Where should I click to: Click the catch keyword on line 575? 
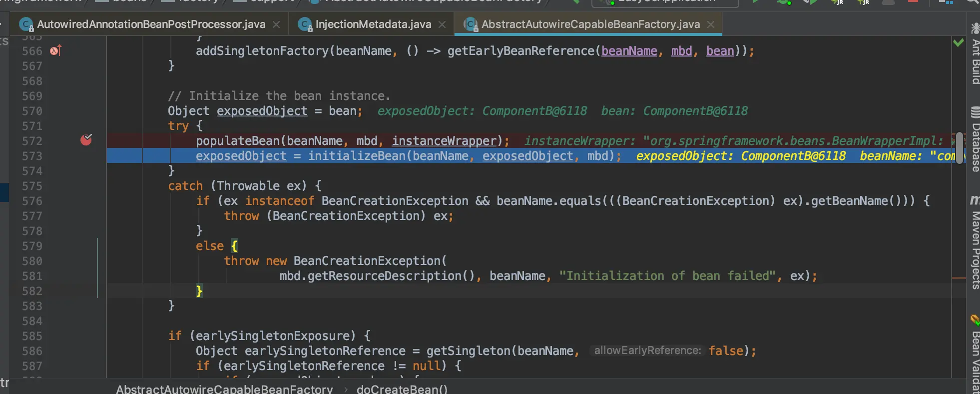pos(185,186)
